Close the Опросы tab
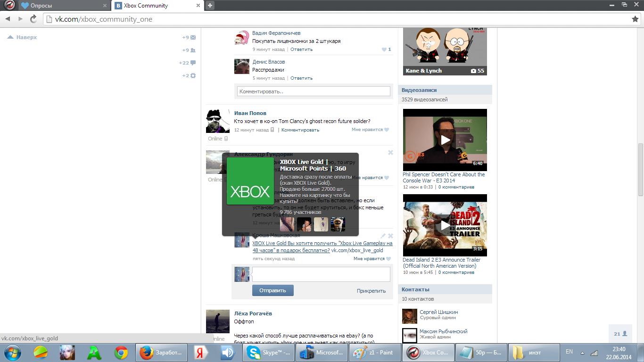This screenshot has height=362, width=644. point(104,6)
